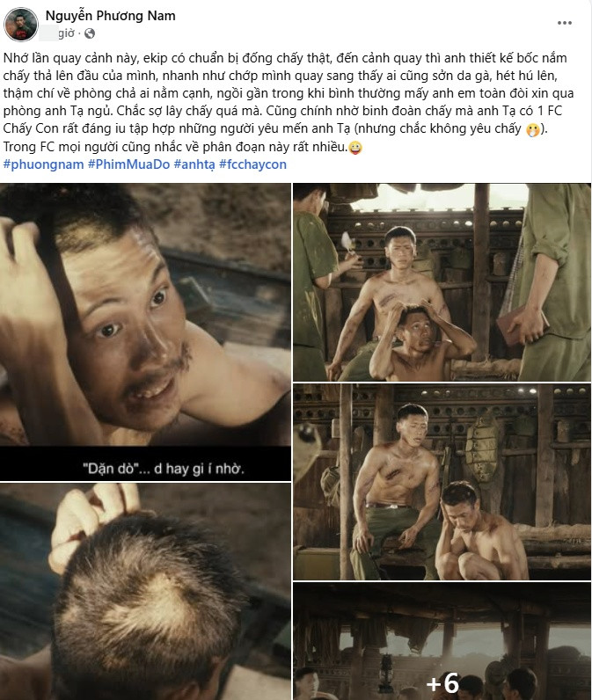592x700 pixels.
Task: Open the #anhtạ hashtag link
Action: (194, 164)
